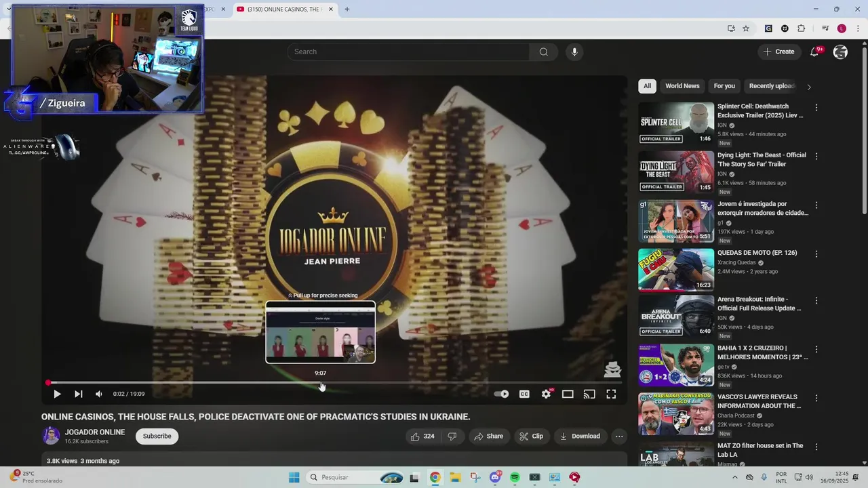The width and height of the screenshot is (868, 488).
Task: Mute the video player volume
Action: (99, 394)
